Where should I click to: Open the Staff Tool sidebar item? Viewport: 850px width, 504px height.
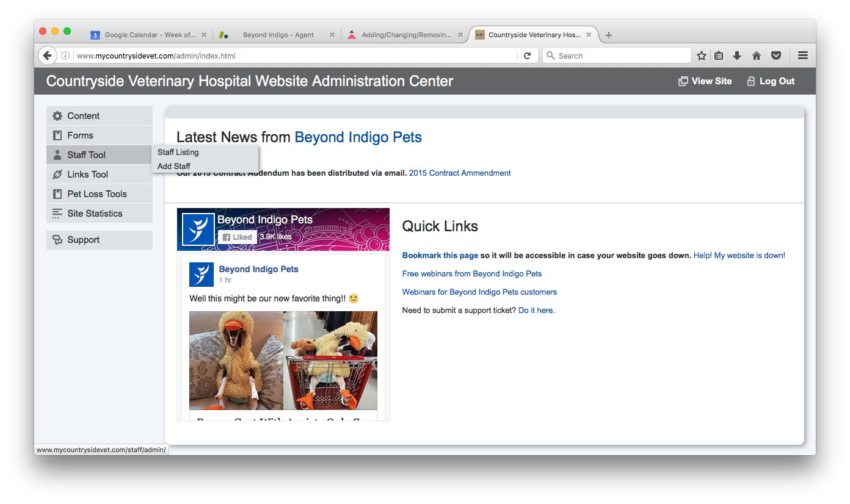pyautogui.click(x=100, y=155)
